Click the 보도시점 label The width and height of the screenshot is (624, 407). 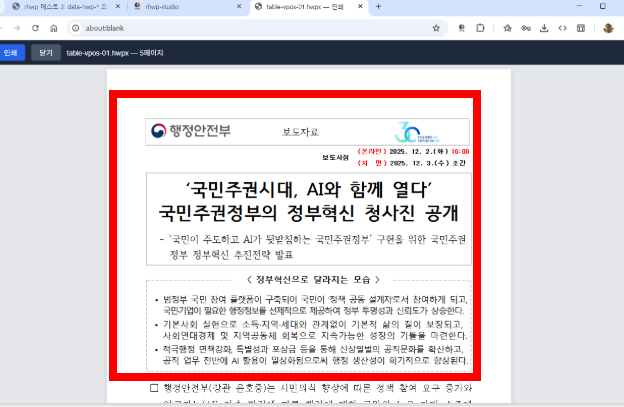click(x=335, y=158)
